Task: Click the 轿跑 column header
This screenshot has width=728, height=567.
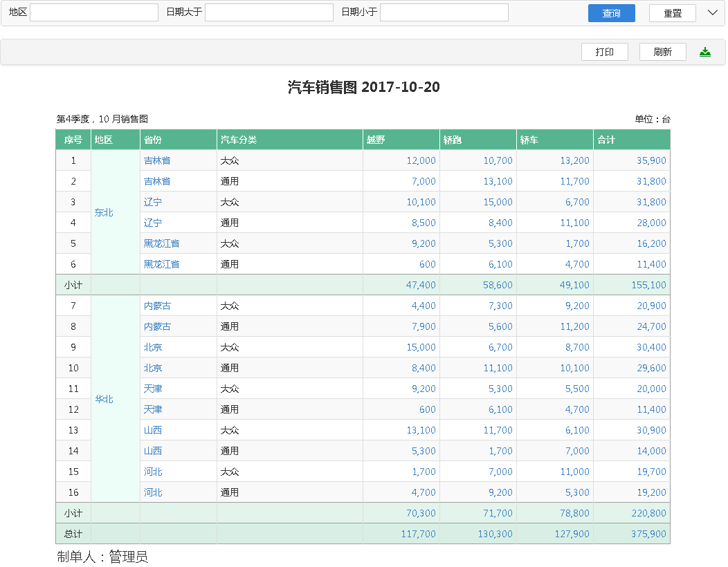Action: pyautogui.click(x=478, y=140)
